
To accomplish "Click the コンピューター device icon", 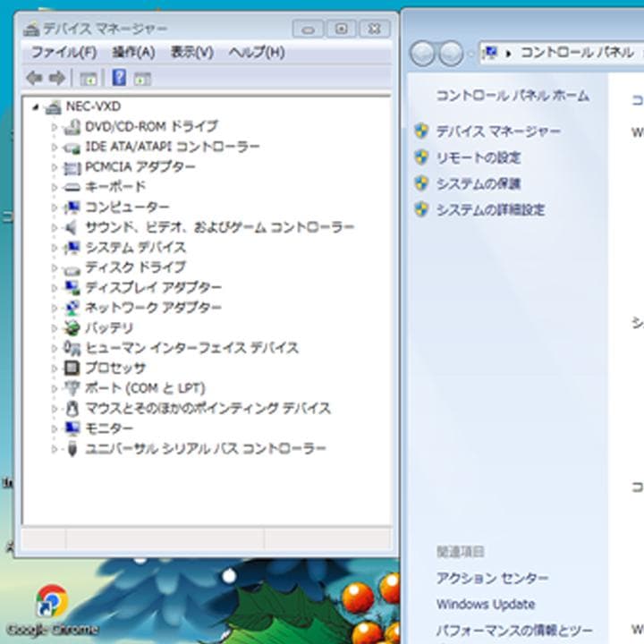I will click(72, 208).
